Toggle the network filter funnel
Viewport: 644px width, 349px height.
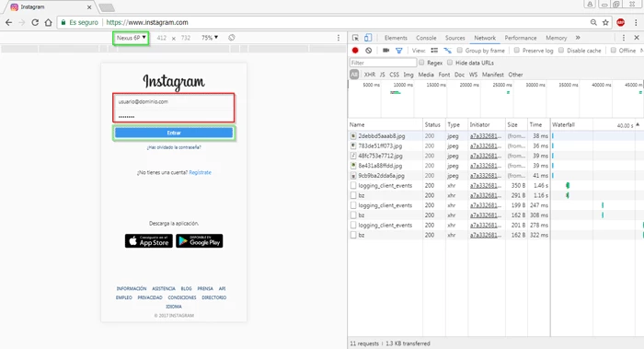pyautogui.click(x=398, y=51)
